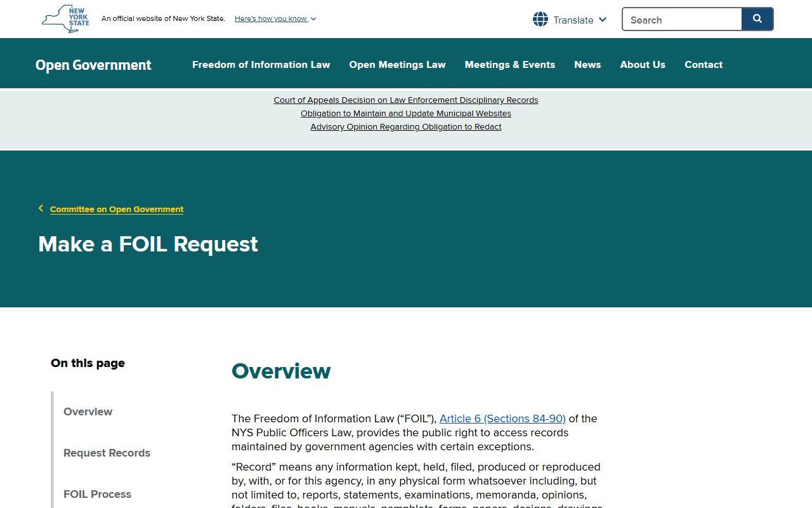This screenshot has height=508, width=812.
Task: Click the back chevron before Committee on Open Government
Action: click(x=41, y=208)
